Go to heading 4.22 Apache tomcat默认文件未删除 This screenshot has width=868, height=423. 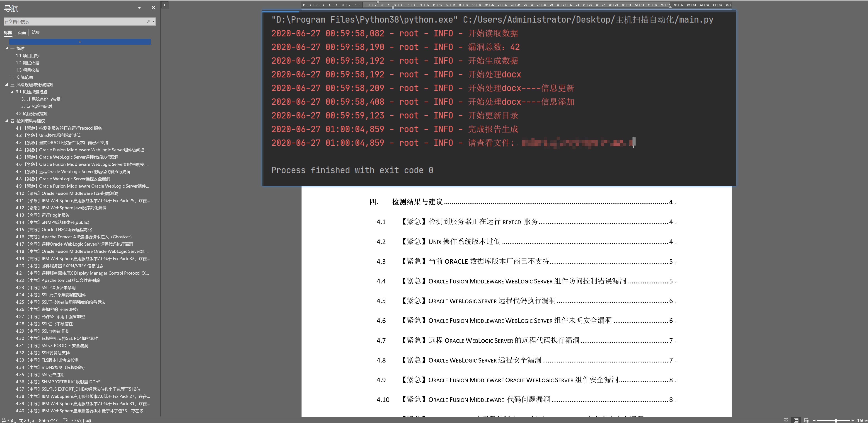coord(58,280)
